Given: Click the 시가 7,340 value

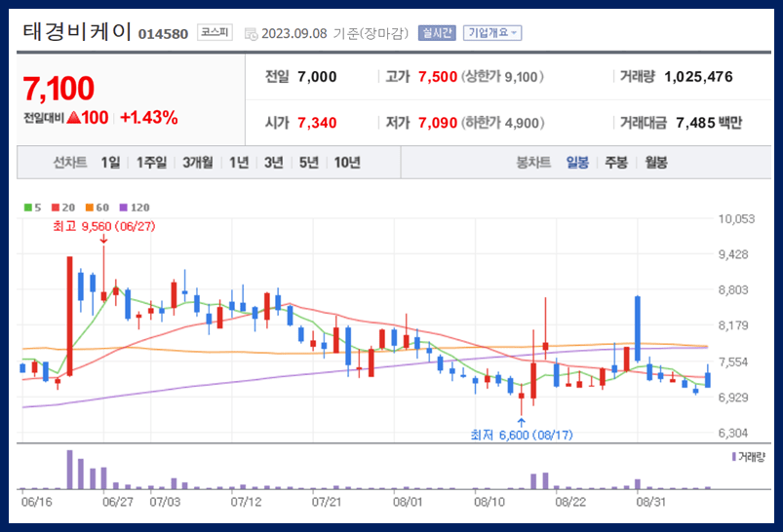Looking at the screenshot, I should (x=317, y=123).
